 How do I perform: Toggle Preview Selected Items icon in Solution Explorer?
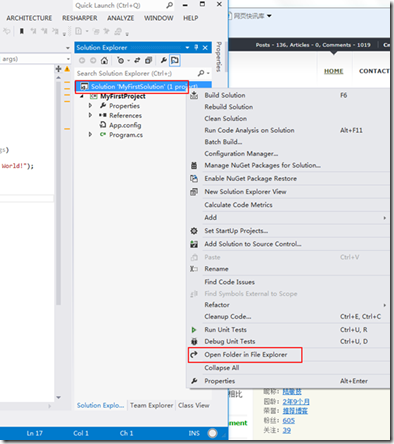175,60
